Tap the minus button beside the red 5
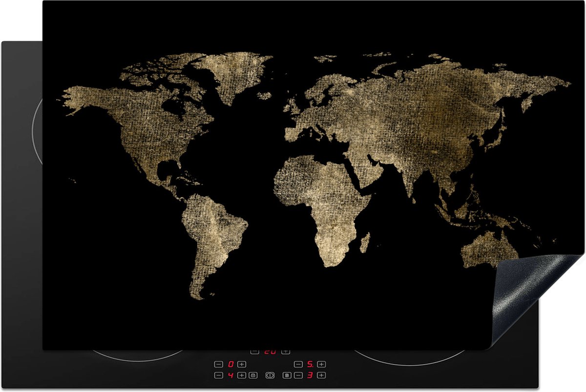The height and width of the screenshot is (392, 586). click(x=298, y=364)
